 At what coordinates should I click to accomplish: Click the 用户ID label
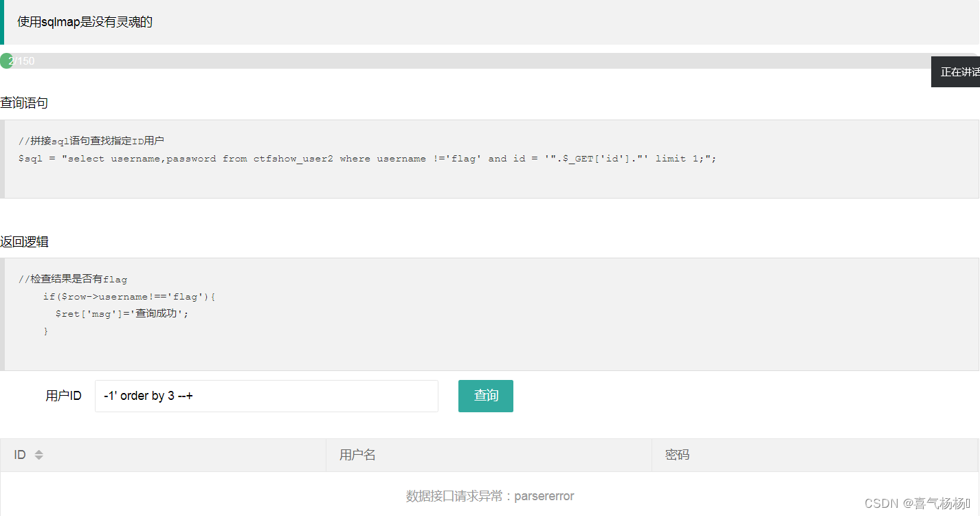63,396
